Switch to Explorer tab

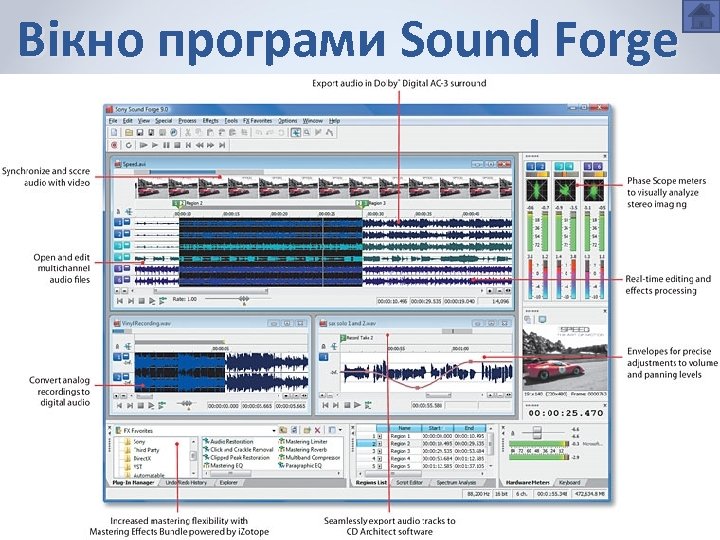(x=228, y=483)
